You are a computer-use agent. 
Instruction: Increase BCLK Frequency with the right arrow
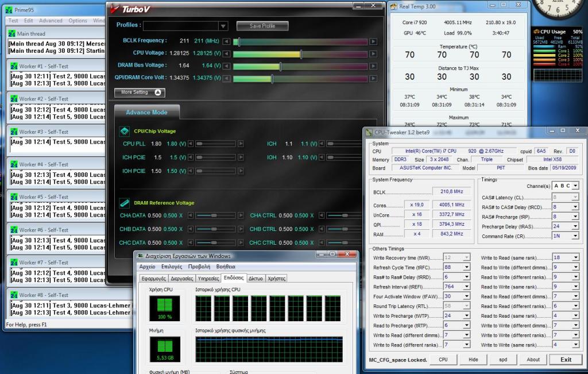(373, 41)
